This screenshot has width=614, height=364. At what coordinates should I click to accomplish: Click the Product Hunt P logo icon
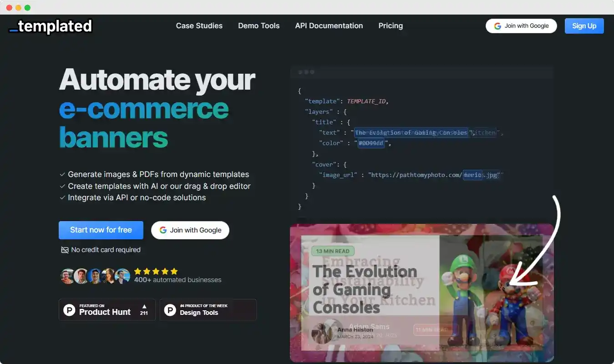click(x=69, y=310)
